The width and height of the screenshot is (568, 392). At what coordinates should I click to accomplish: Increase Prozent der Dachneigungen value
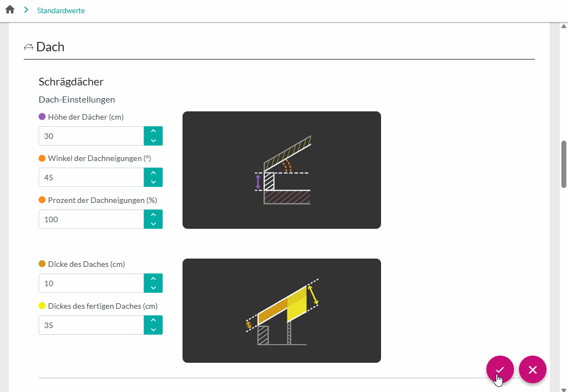coord(153,214)
